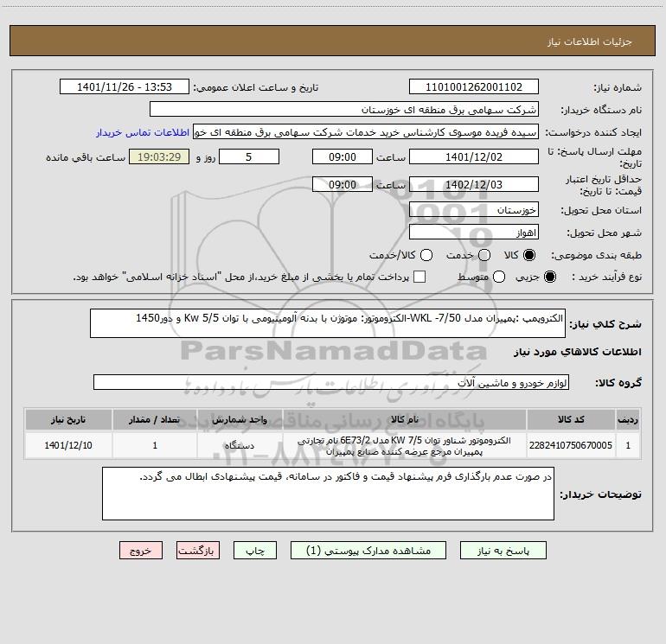Select جزیی purchase process type
The width and height of the screenshot is (666, 644).
click(549, 277)
